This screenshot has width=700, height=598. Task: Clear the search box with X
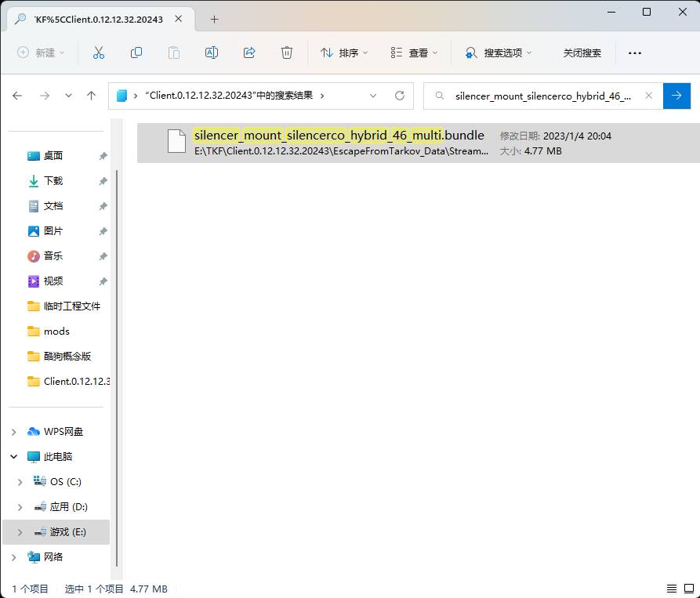(x=649, y=96)
